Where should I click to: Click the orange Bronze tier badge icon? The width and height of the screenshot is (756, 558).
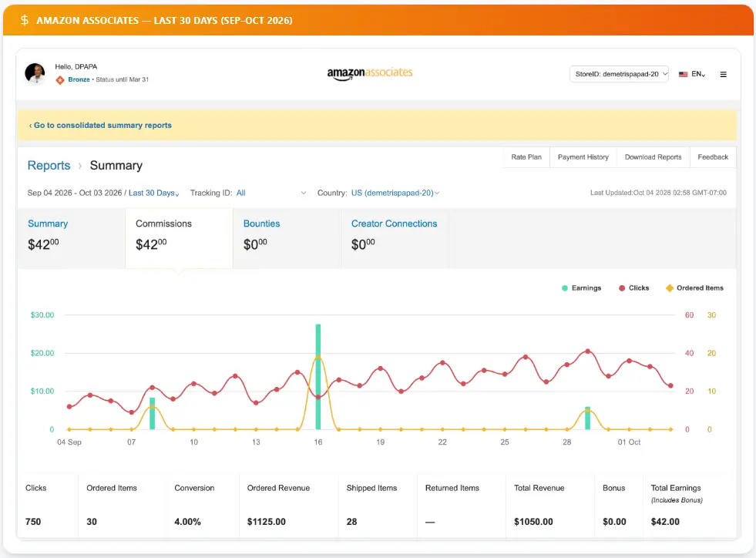[60, 79]
